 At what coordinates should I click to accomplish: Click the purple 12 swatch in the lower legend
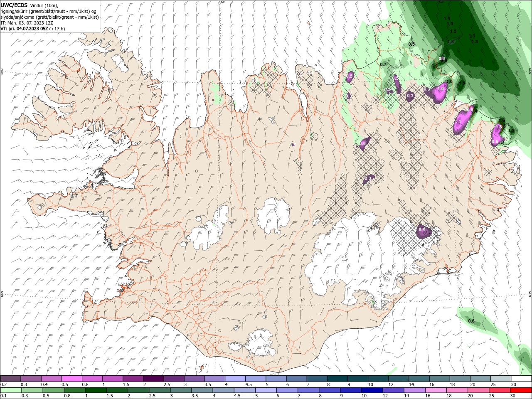(393, 390)
